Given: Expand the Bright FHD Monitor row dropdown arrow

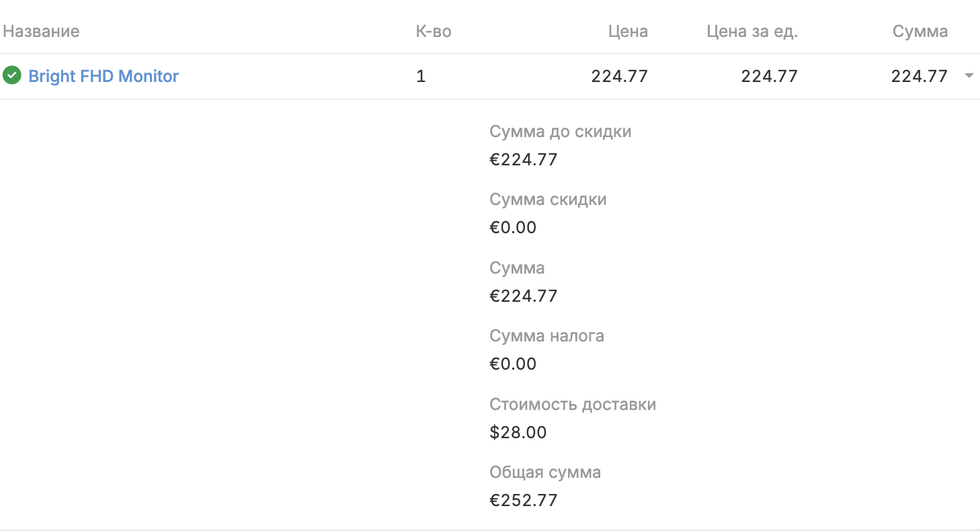Looking at the screenshot, I should coord(969,76).
